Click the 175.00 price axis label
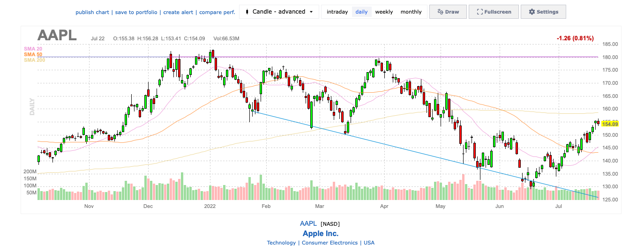The width and height of the screenshot is (644, 252). point(610,70)
